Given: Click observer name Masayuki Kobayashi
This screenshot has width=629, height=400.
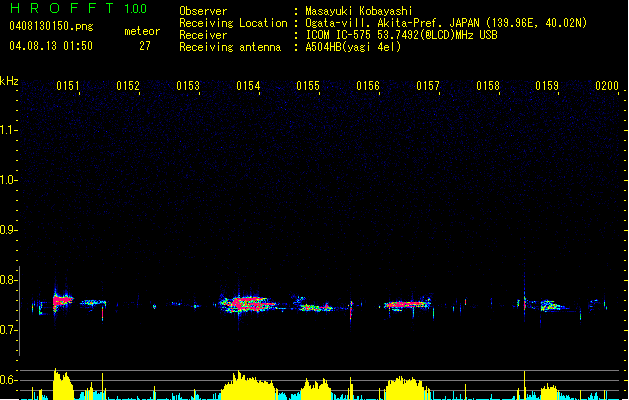Looking at the screenshot, I should click(359, 11).
